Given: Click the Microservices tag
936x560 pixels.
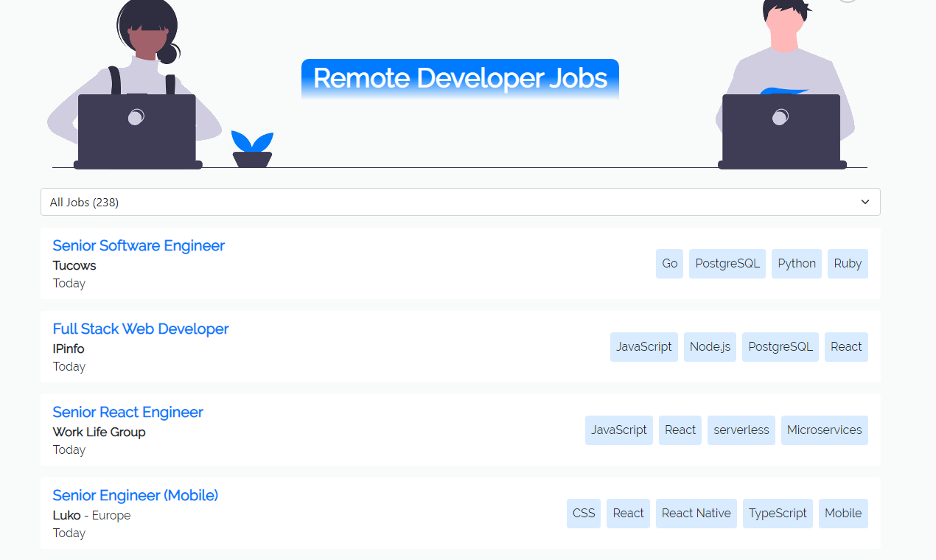Looking at the screenshot, I should point(824,430).
